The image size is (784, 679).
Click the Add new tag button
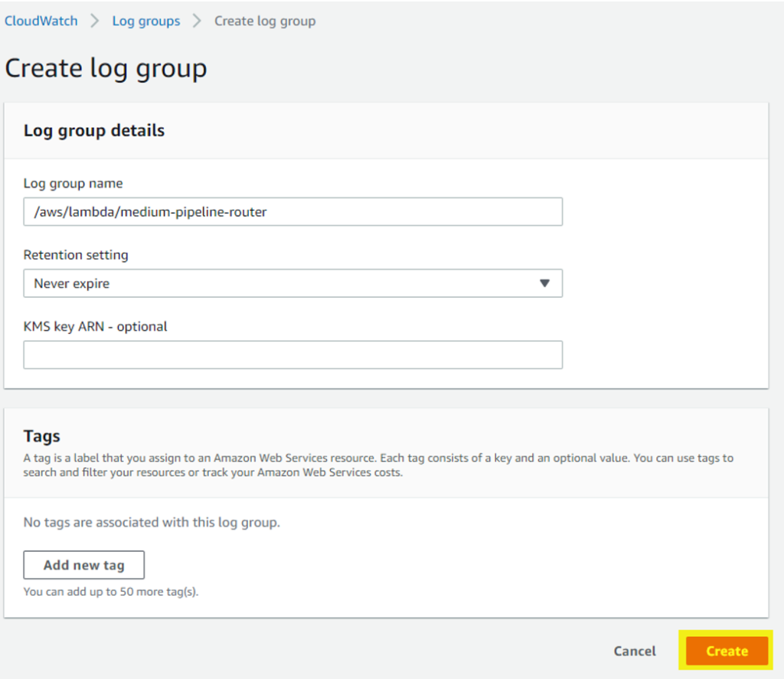(x=84, y=565)
